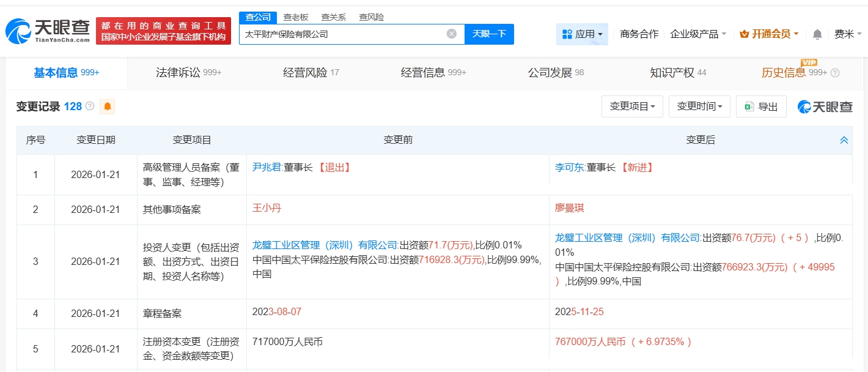Open the notification bell in header
The width and height of the screenshot is (868, 372).
(817, 34)
